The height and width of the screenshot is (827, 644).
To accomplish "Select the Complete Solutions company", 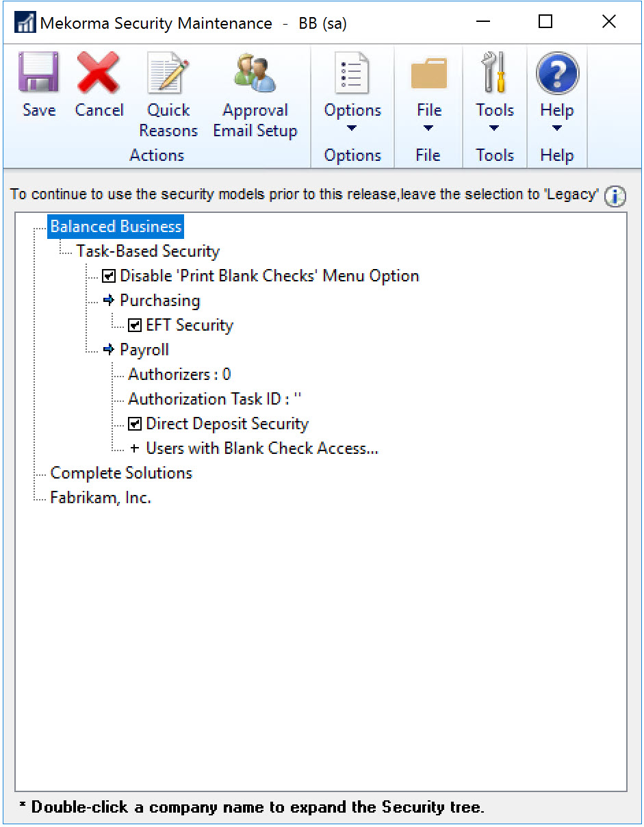I will point(121,473).
